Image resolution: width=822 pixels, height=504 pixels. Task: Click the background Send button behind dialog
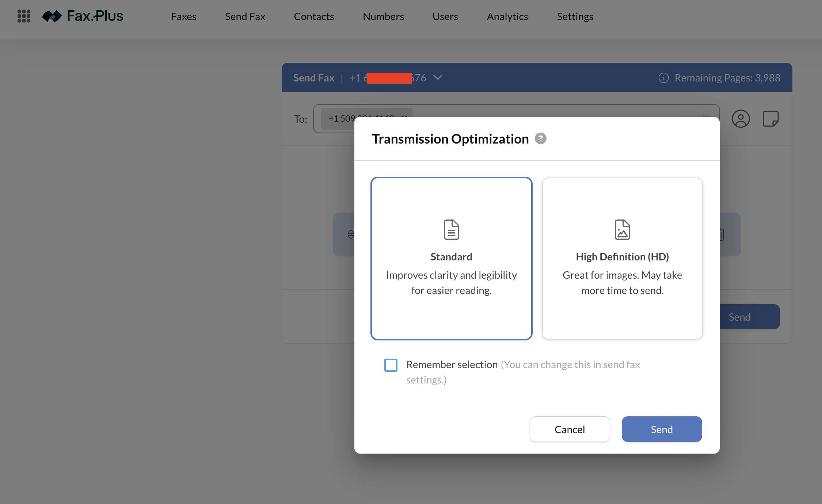click(x=749, y=317)
